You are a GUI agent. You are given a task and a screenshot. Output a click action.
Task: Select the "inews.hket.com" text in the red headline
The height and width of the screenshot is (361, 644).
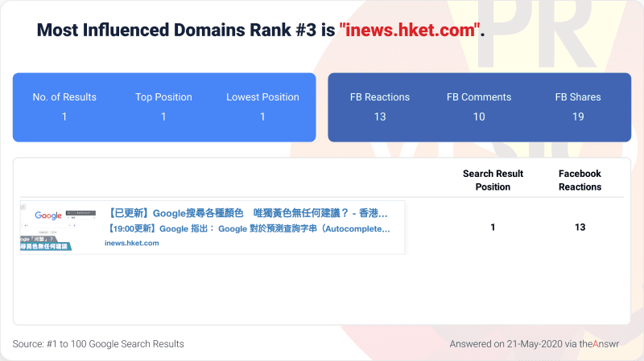pos(410,30)
